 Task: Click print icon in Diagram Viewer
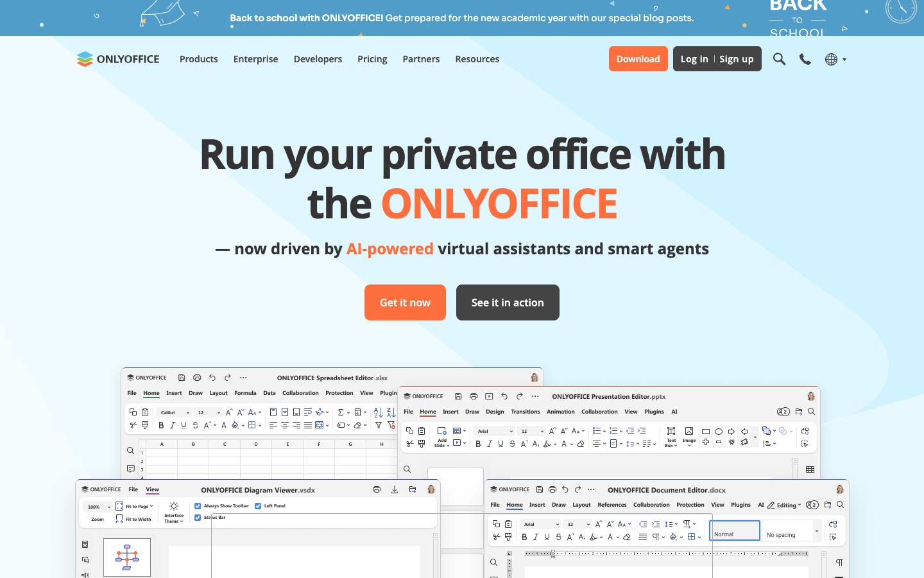[x=377, y=489]
